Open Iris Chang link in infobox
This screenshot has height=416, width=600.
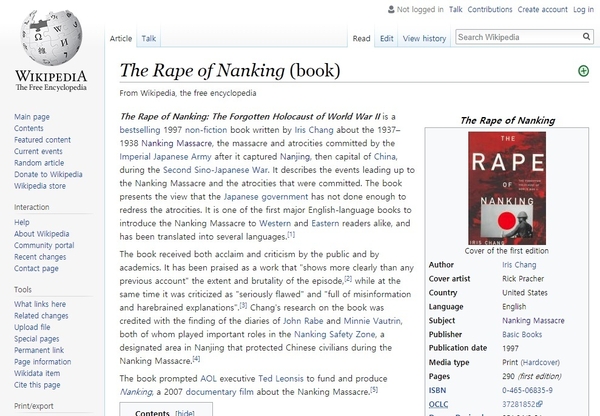[519, 265]
